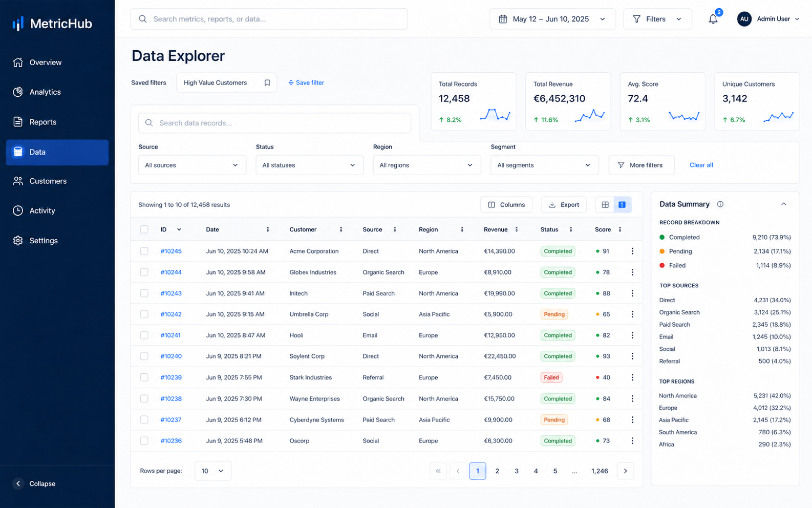This screenshot has height=508, width=812.
Task: Click the Score column sort icon
Action: 620,229
